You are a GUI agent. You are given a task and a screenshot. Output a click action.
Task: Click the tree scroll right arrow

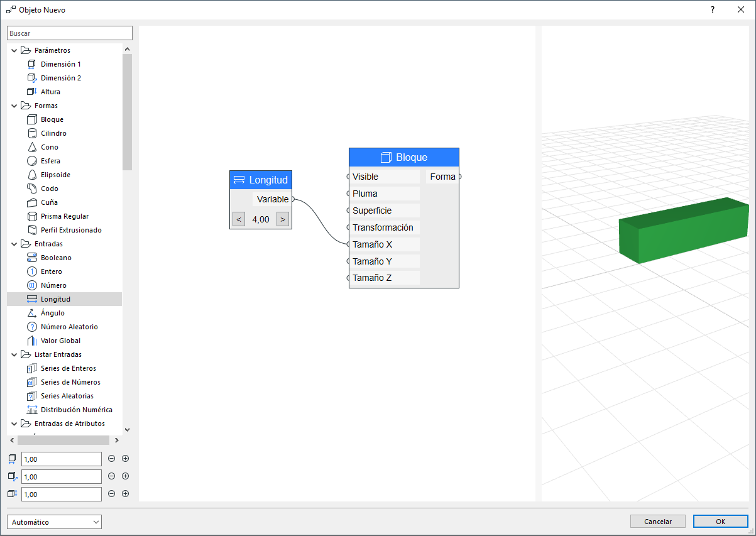pyautogui.click(x=117, y=440)
